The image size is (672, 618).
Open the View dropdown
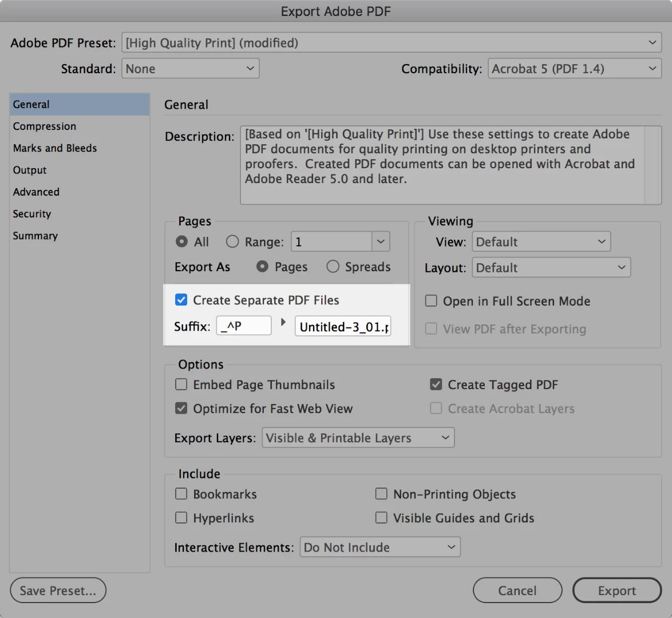click(x=541, y=241)
